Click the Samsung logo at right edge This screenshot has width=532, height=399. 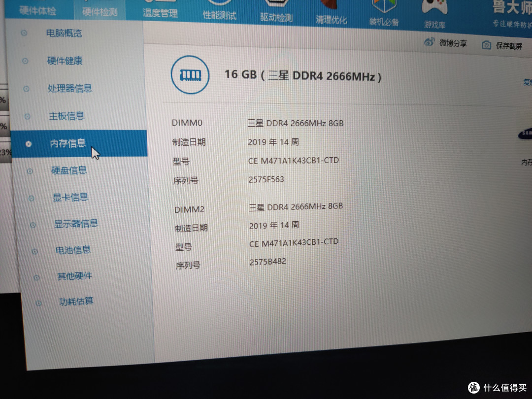coord(525,134)
